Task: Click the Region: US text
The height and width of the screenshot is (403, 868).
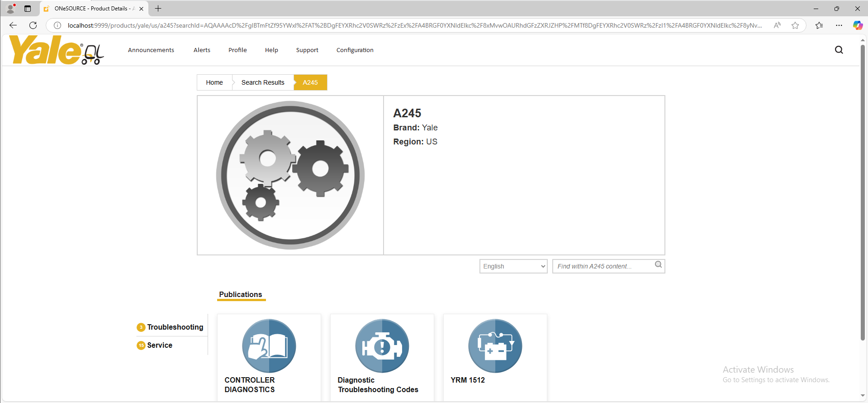Action: click(x=415, y=142)
